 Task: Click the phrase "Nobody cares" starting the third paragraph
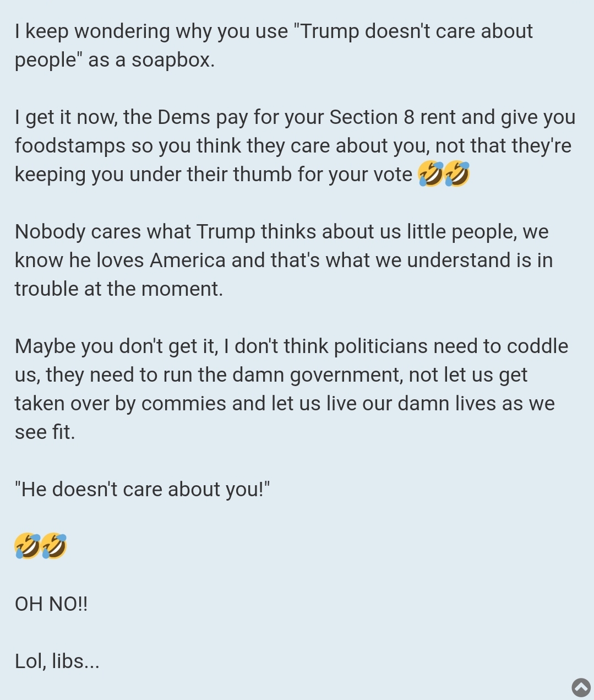(x=78, y=231)
